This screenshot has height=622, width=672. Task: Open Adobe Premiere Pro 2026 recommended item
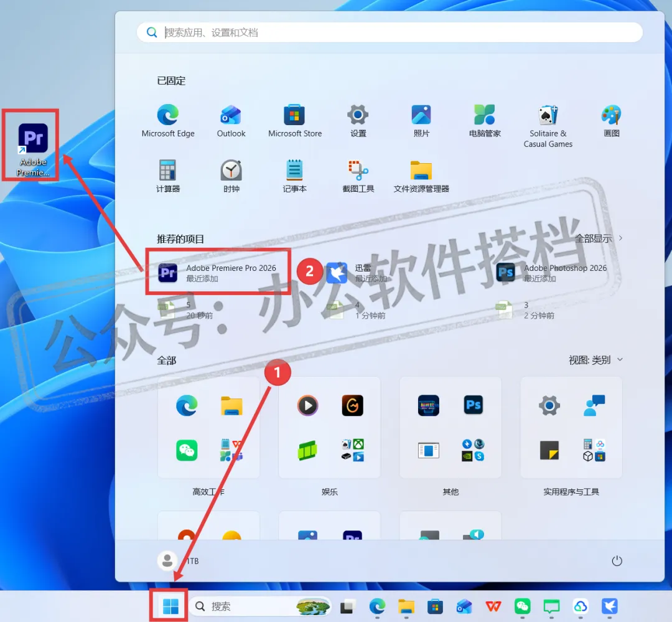click(x=218, y=273)
